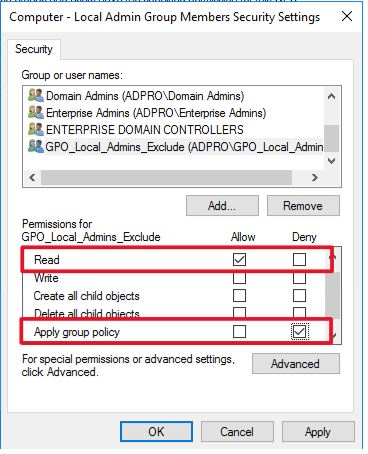Tick Allow for Create all child objects
The width and height of the screenshot is (368, 454).
click(239, 295)
